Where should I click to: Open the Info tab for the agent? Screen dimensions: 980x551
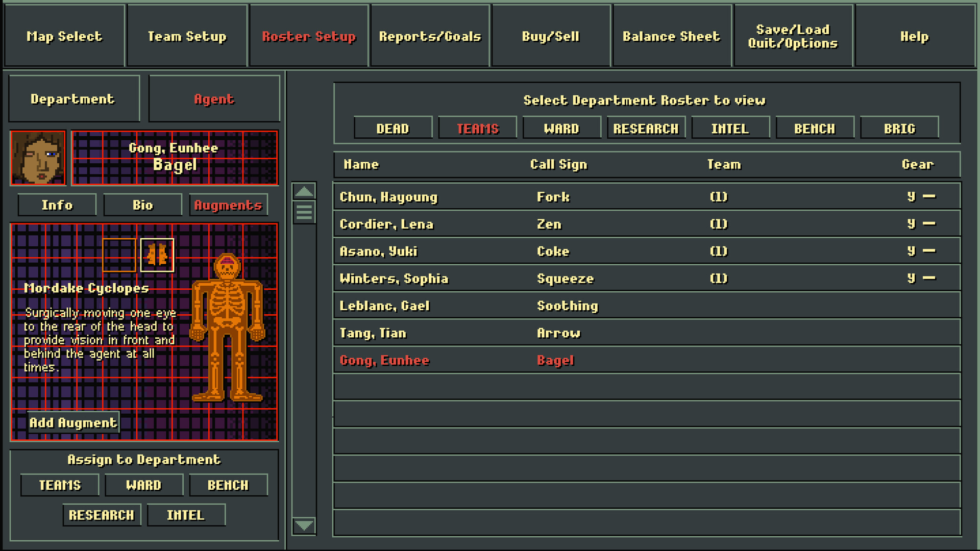click(57, 205)
